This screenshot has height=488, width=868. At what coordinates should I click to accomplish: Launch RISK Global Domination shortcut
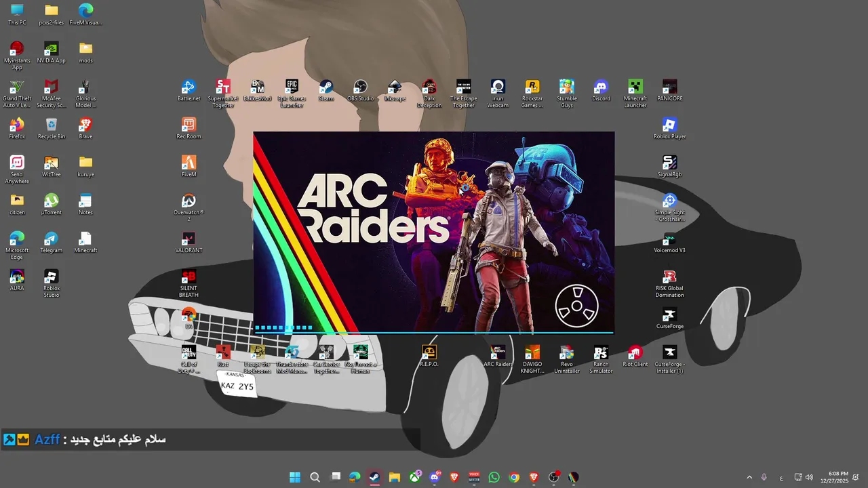point(670,283)
